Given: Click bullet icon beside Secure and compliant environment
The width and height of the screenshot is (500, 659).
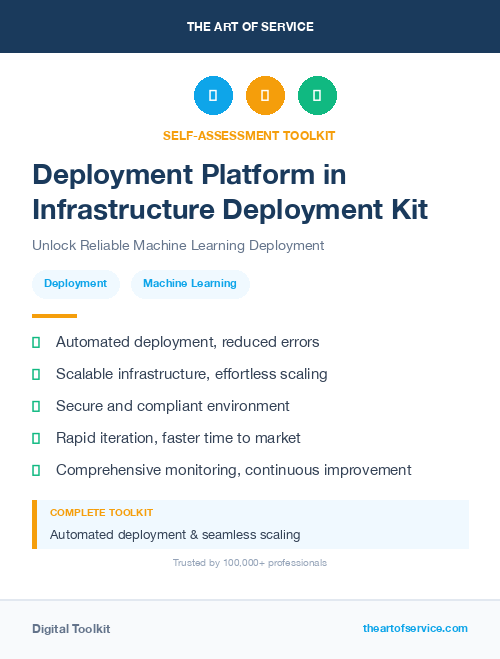Looking at the screenshot, I should click(36, 406).
